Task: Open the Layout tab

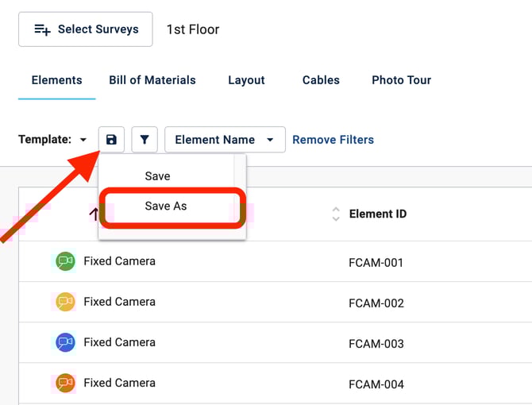Action: 246,80
